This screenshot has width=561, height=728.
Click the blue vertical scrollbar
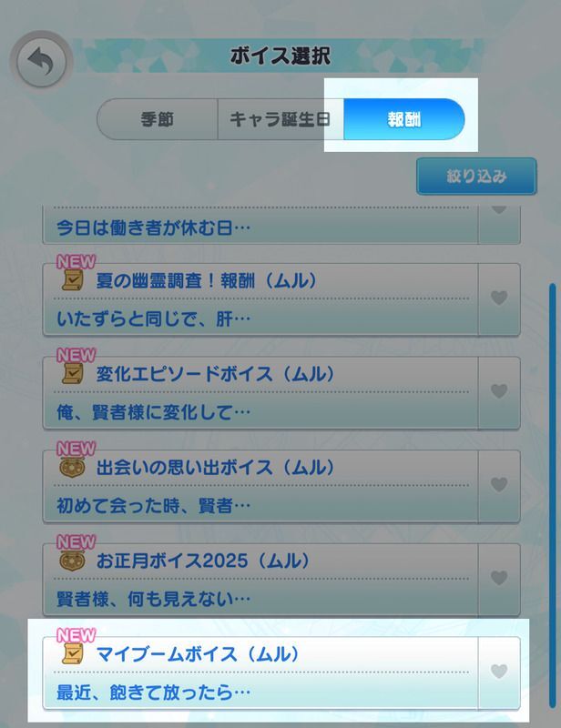[x=552, y=495]
